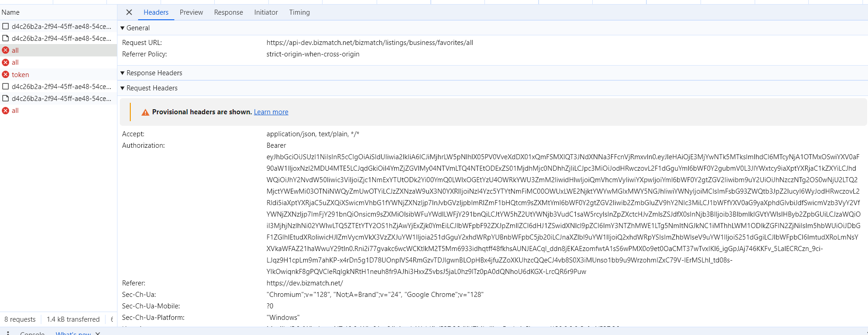Show the Initiator tab
868x335 pixels.
pos(266,12)
